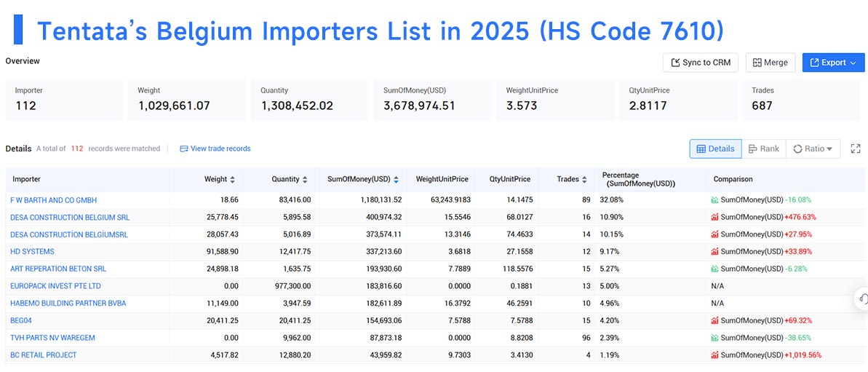This screenshot has height=372, width=868.
Task: Click comparison chart icon for HD SYSTEMS row
Action: coord(714,251)
